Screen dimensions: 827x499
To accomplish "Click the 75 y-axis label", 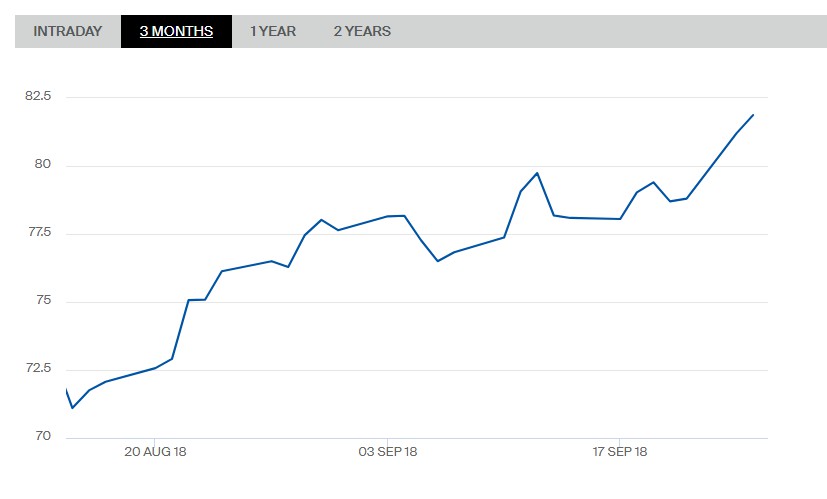I will pyautogui.click(x=43, y=301).
